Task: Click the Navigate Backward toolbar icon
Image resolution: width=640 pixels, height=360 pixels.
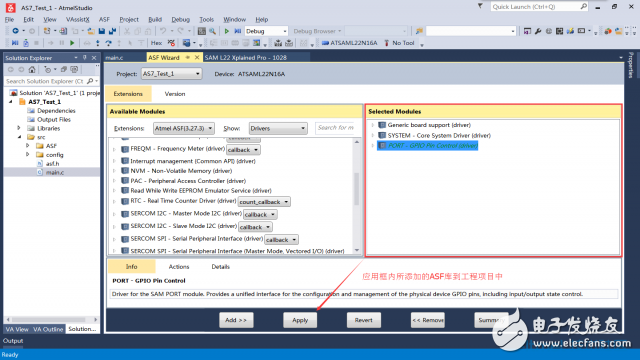Action: point(15,31)
